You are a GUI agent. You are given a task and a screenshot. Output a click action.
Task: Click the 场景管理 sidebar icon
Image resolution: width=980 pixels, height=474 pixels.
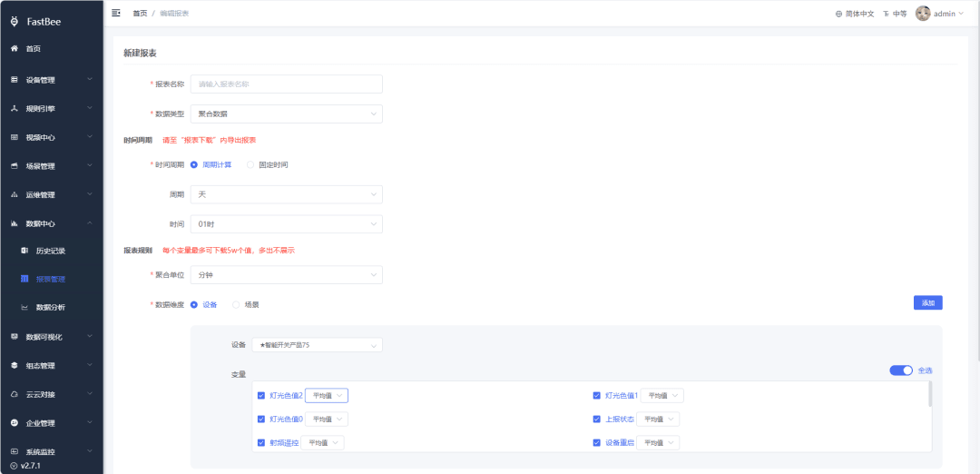tap(15, 166)
